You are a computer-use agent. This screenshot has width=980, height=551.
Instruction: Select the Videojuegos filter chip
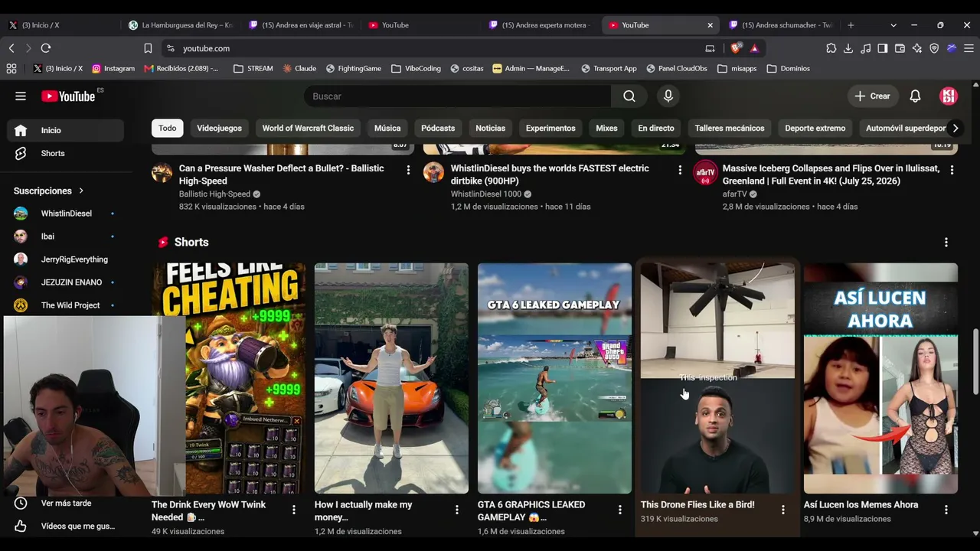click(x=219, y=129)
